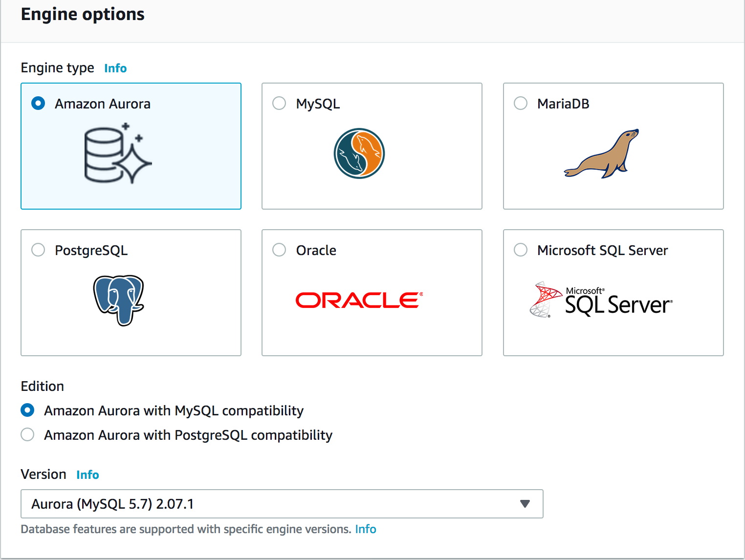
Task: Click the PostgreSQL elephant logo
Action: [119, 300]
